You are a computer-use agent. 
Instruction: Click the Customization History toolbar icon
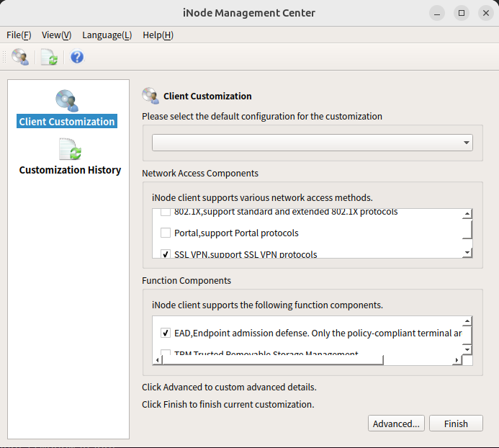click(49, 57)
